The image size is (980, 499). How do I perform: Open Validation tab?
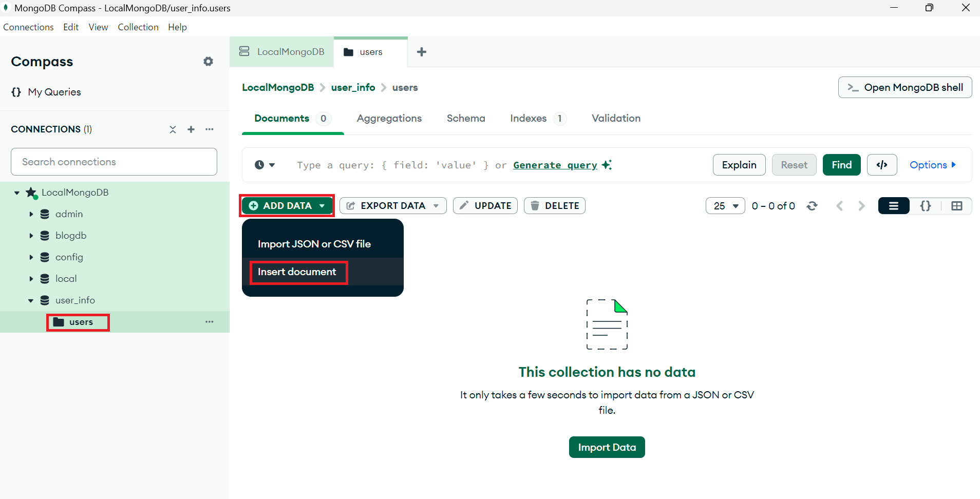click(x=616, y=119)
